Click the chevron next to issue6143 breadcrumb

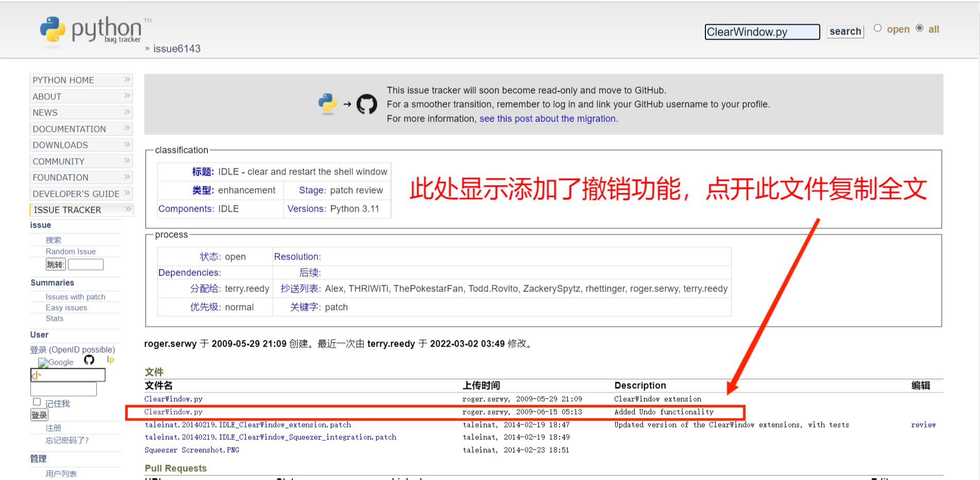point(146,48)
